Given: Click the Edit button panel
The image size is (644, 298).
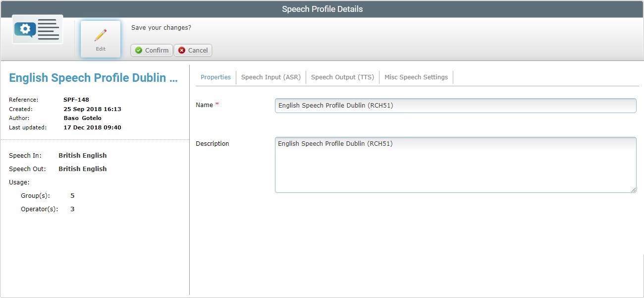Looking at the screenshot, I should click(100, 39).
